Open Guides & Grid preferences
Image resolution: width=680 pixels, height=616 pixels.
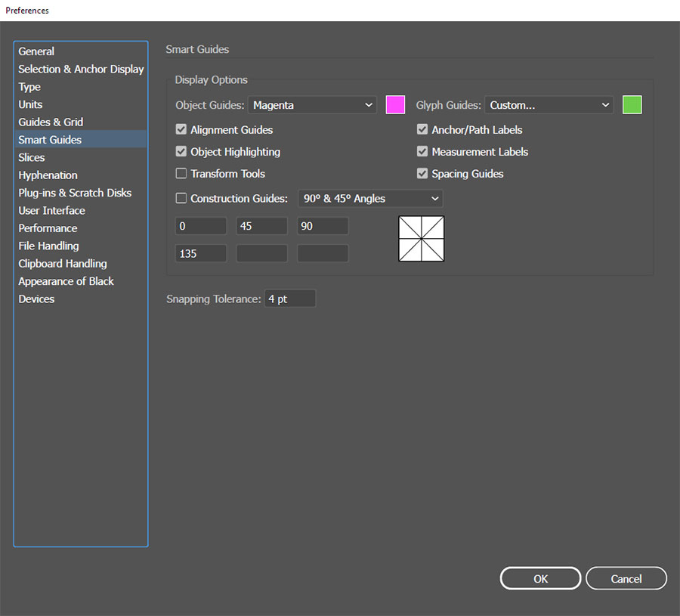(51, 122)
